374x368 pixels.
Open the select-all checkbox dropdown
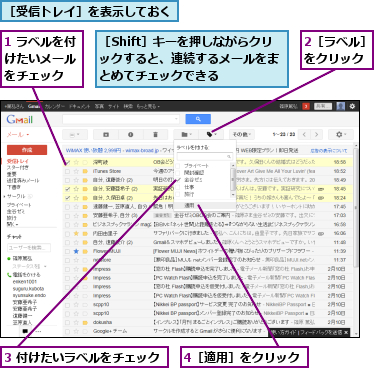tap(75, 135)
